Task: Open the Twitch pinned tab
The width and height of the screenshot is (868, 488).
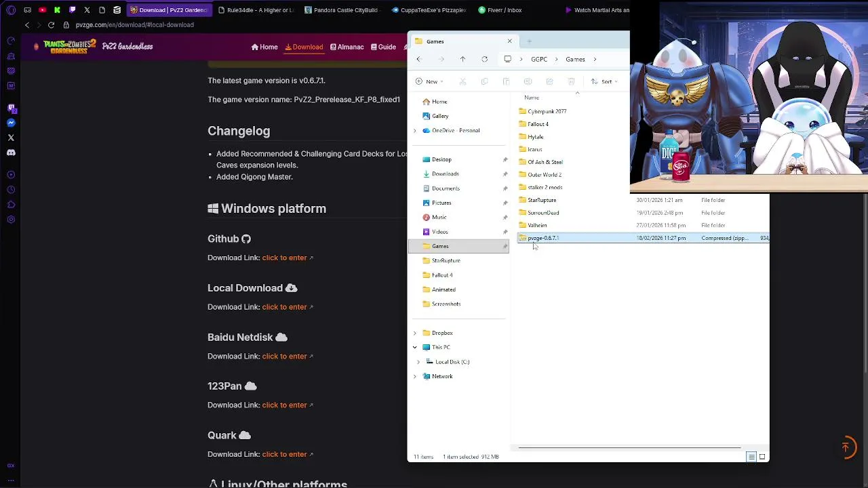Action: [72, 10]
